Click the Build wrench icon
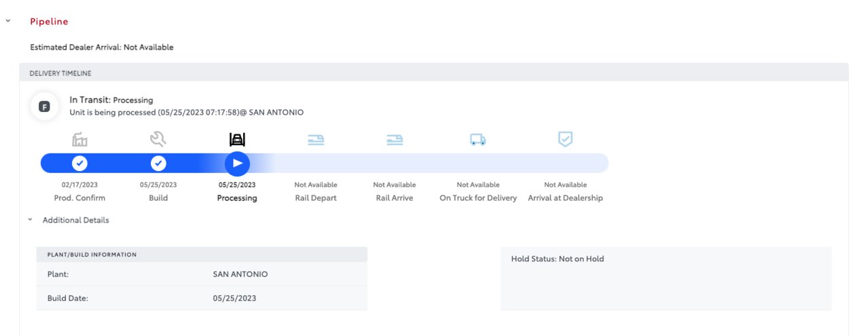 pyautogui.click(x=158, y=140)
